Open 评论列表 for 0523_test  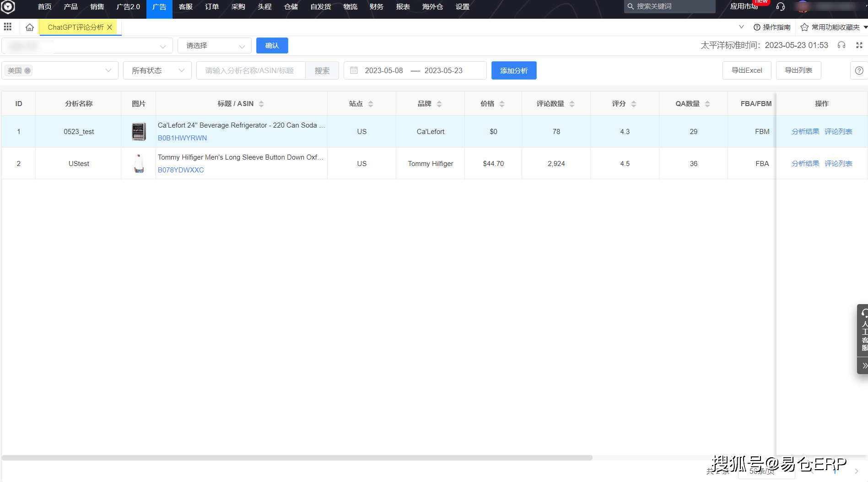tap(838, 132)
